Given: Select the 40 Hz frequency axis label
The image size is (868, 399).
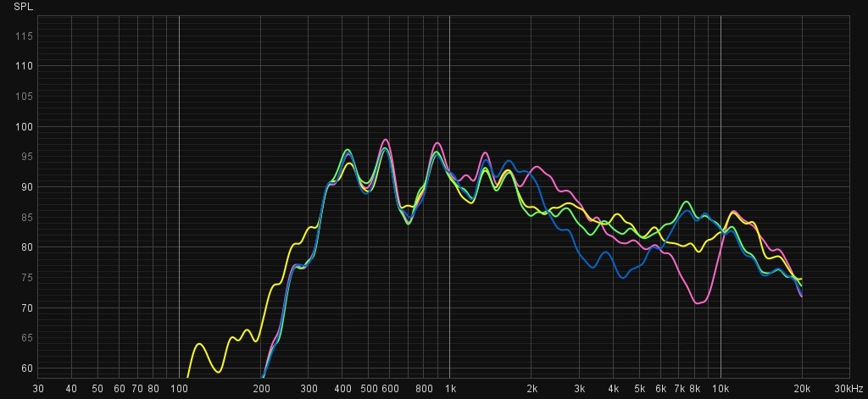Looking at the screenshot, I should coord(71,389).
